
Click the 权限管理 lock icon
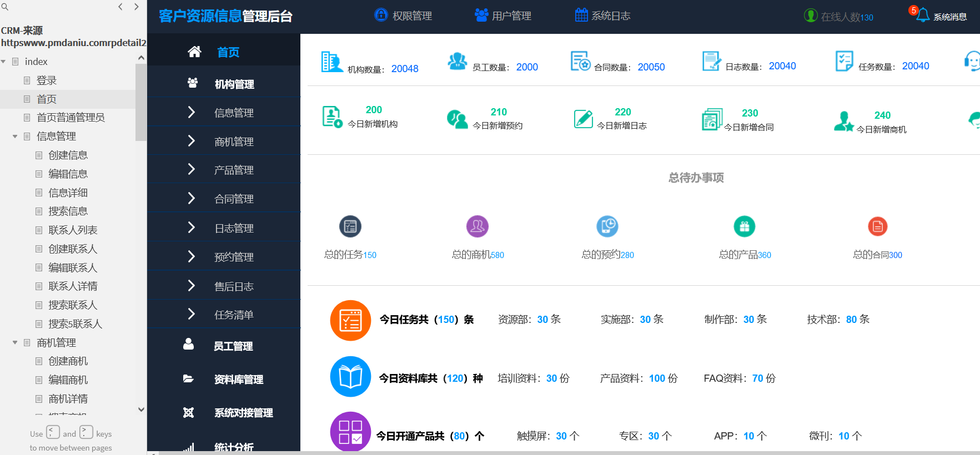[381, 14]
